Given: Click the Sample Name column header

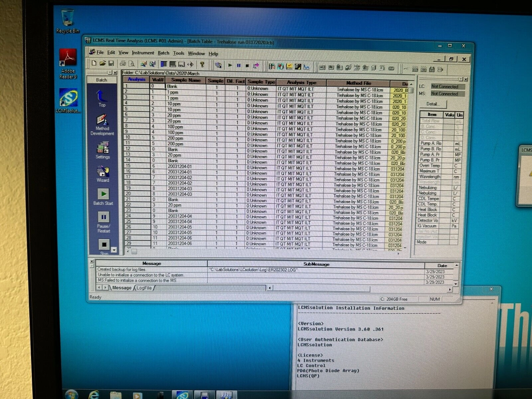Looking at the screenshot, I should coord(186,80).
